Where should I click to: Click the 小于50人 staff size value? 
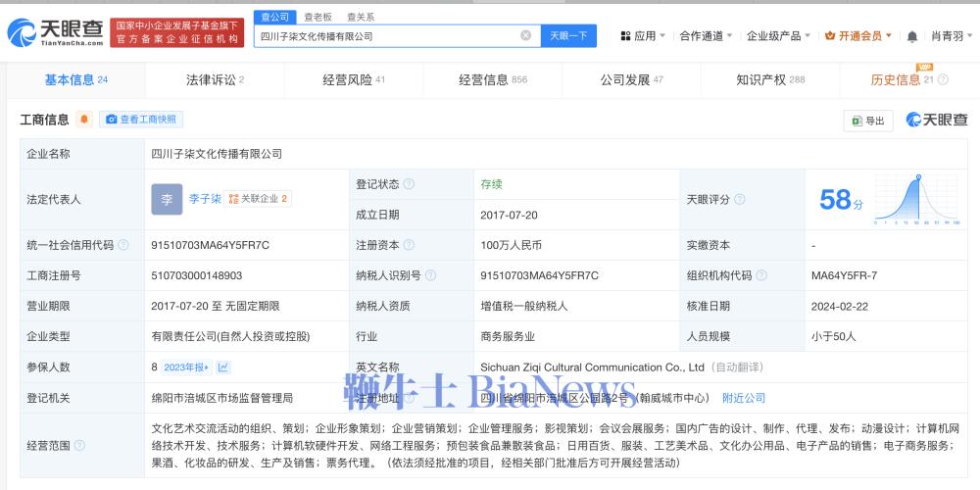point(834,337)
